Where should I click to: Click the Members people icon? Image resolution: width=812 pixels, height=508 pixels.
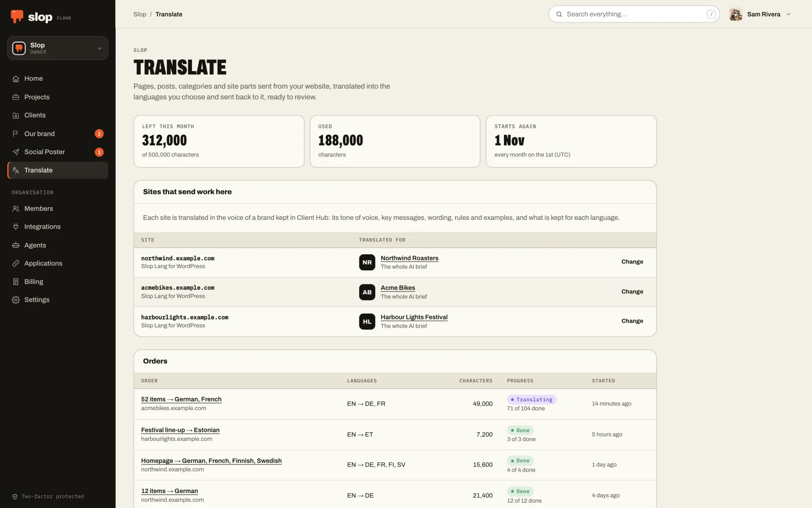[16, 208]
